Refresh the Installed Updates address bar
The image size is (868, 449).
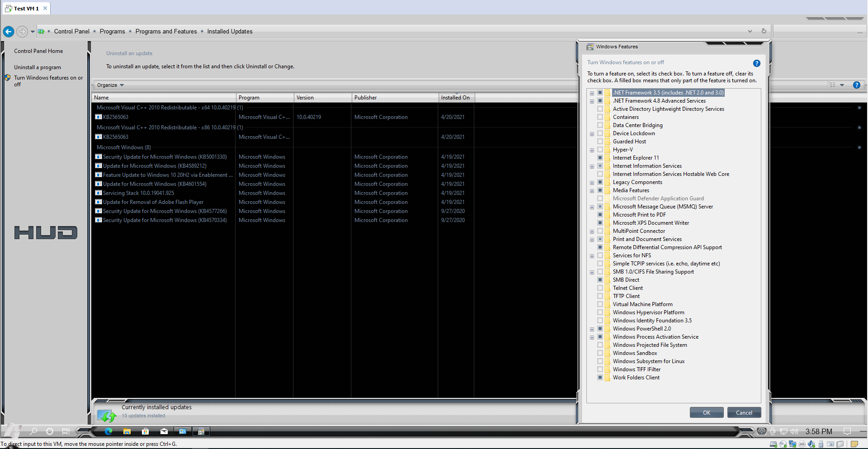click(x=764, y=31)
